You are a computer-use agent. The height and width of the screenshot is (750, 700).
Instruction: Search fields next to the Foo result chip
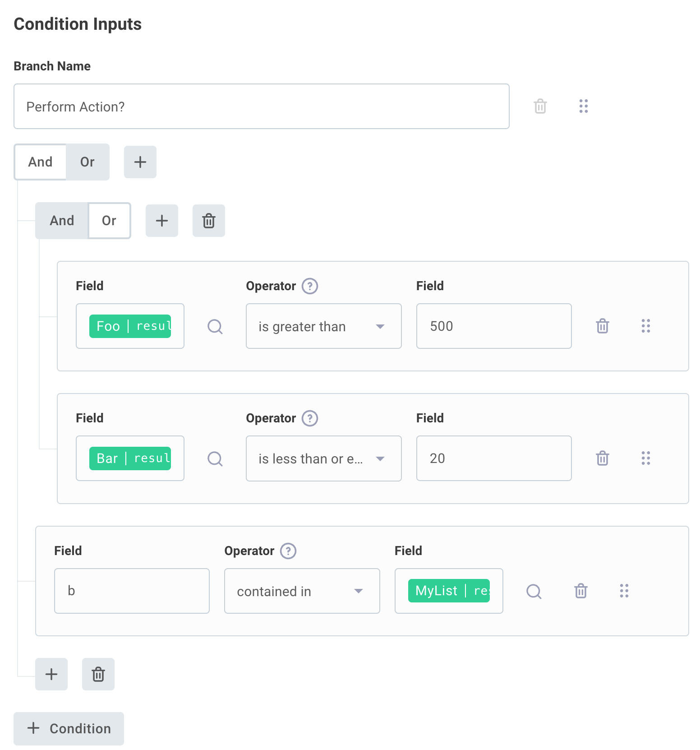tap(215, 326)
